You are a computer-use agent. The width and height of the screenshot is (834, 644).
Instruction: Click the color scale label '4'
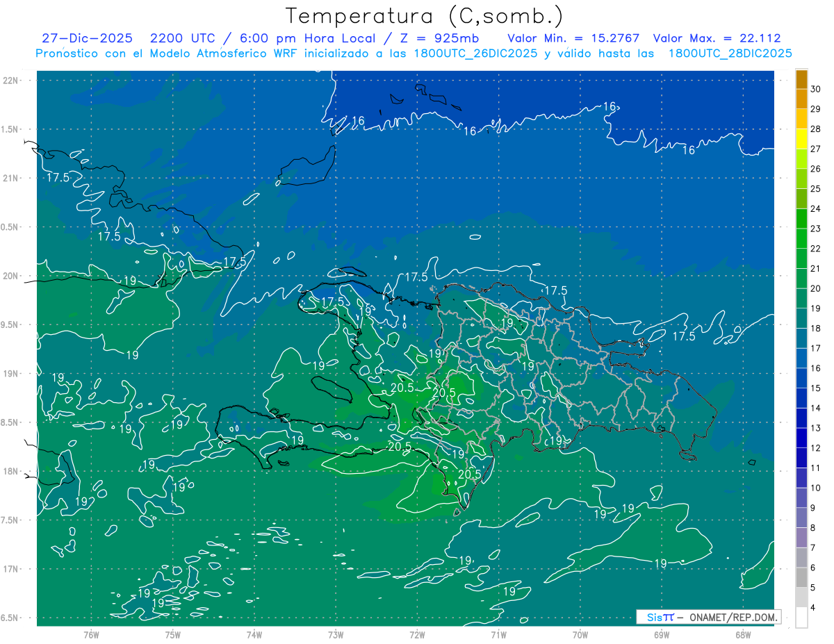coord(813,608)
